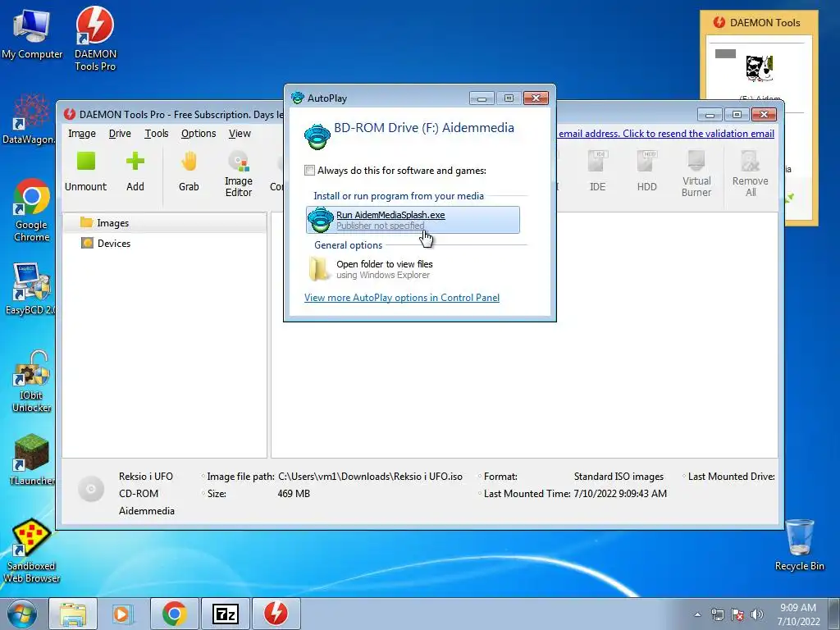The height and width of the screenshot is (630, 840).
Task: Click the resend validation email link
Action: pos(666,134)
